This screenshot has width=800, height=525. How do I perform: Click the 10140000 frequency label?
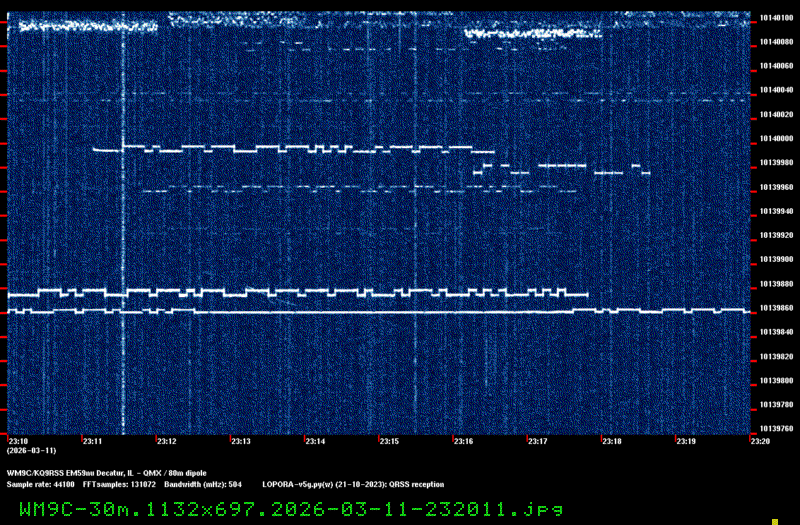point(776,139)
